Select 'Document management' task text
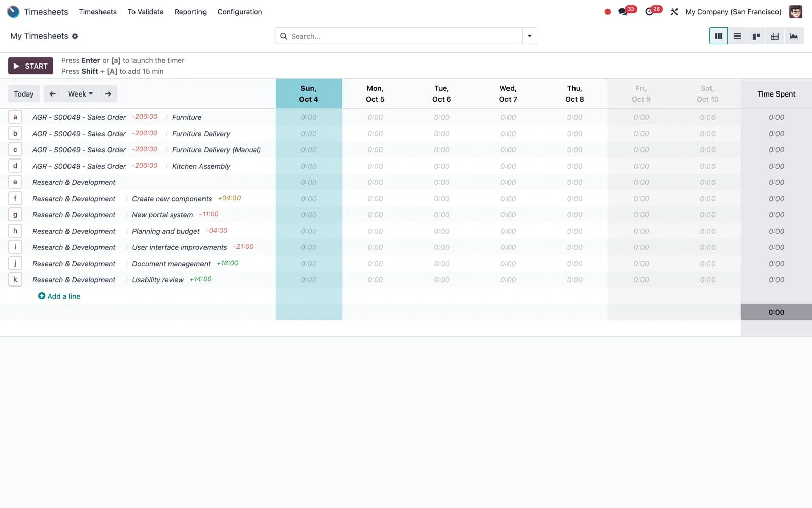 point(171,264)
